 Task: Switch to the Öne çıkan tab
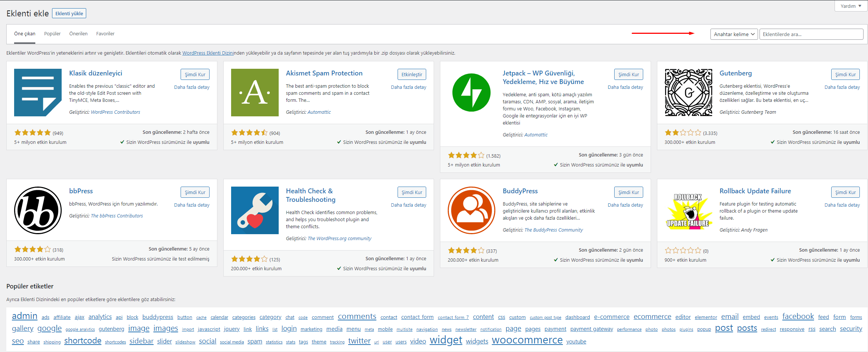25,34
